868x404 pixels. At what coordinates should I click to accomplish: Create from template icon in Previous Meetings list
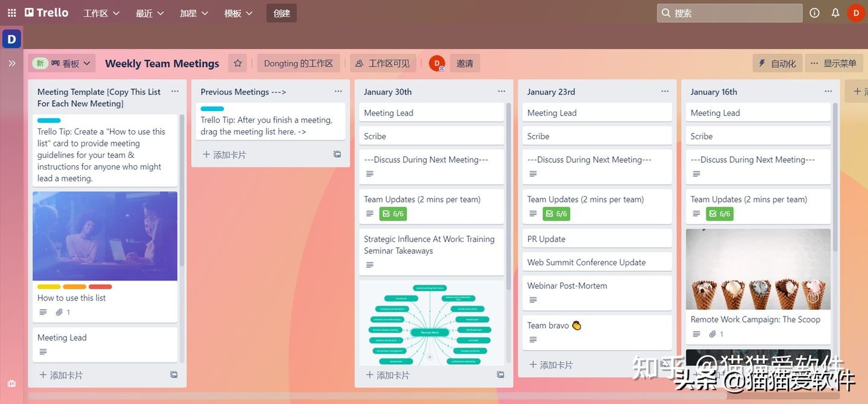pyautogui.click(x=337, y=155)
